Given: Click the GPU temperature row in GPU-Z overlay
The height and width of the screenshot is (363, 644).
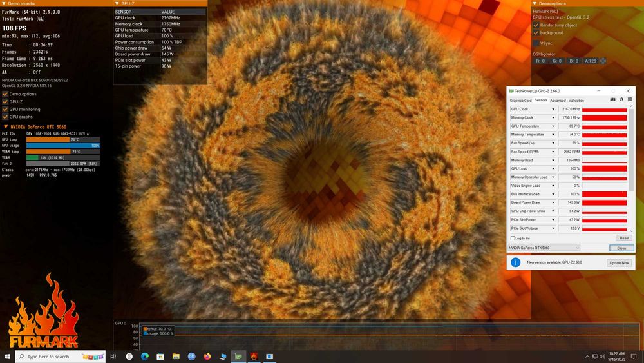Looking at the screenshot, I should [x=160, y=30].
